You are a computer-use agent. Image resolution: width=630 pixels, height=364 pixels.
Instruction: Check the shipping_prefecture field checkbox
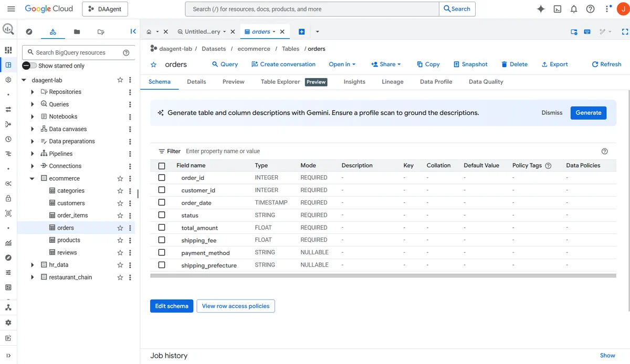pos(162,265)
